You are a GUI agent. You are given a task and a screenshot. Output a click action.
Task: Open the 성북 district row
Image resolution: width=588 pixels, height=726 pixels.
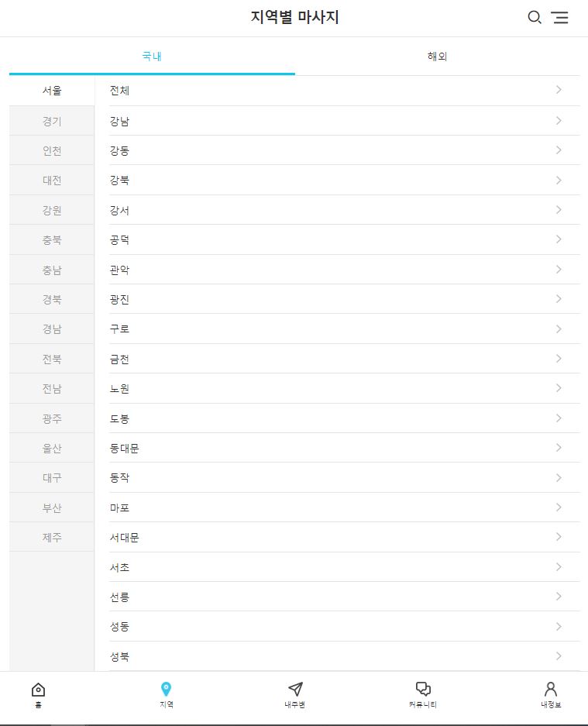coord(345,656)
